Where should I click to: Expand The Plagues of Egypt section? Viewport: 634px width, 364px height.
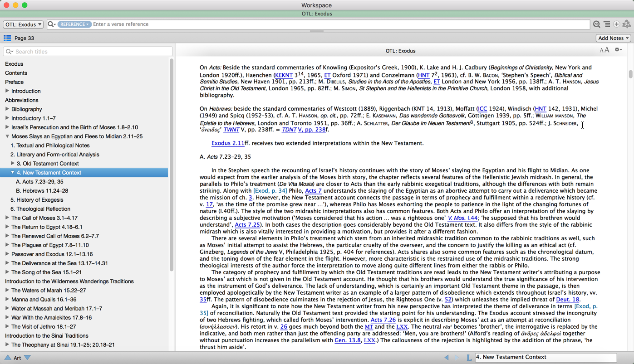pos(7,245)
